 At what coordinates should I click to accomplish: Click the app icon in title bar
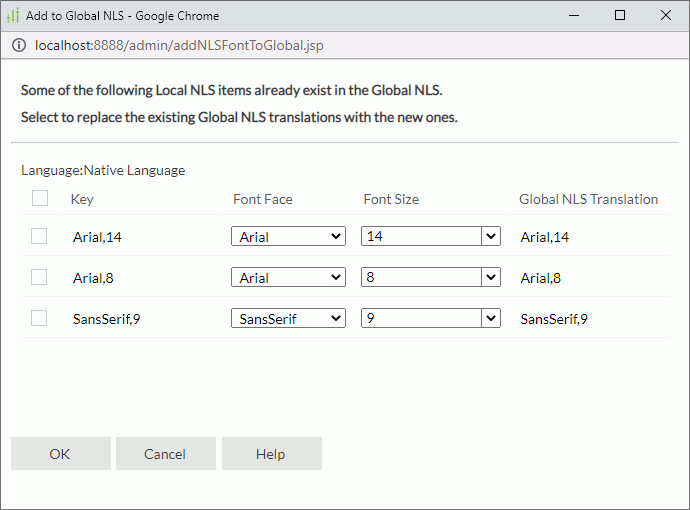coord(13,16)
